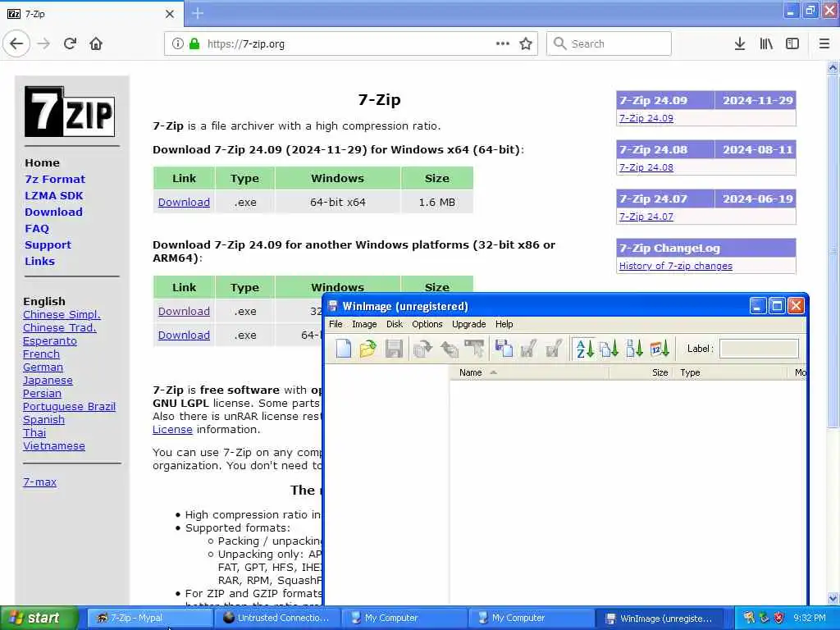Open the browser library icon
840x630 pixels.
(x=766, y=44)
